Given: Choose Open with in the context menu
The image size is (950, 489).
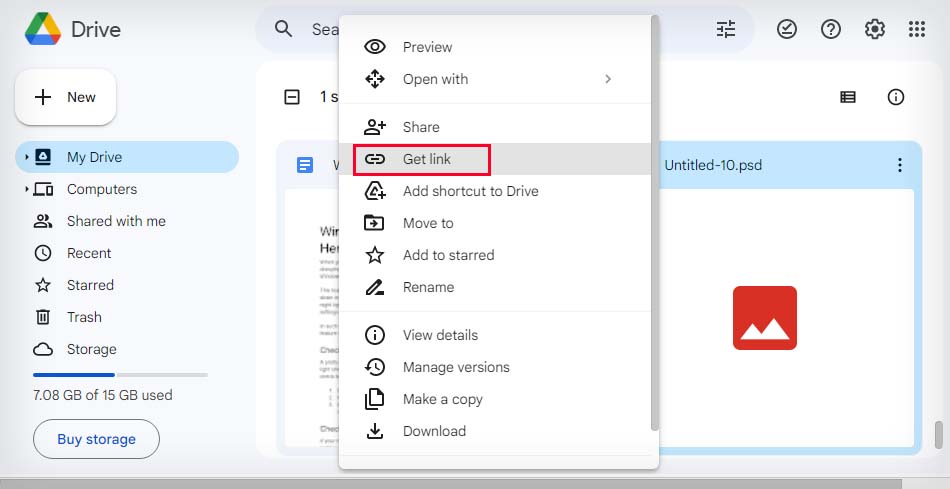Looking at the screenshot, I should point(495,79).
